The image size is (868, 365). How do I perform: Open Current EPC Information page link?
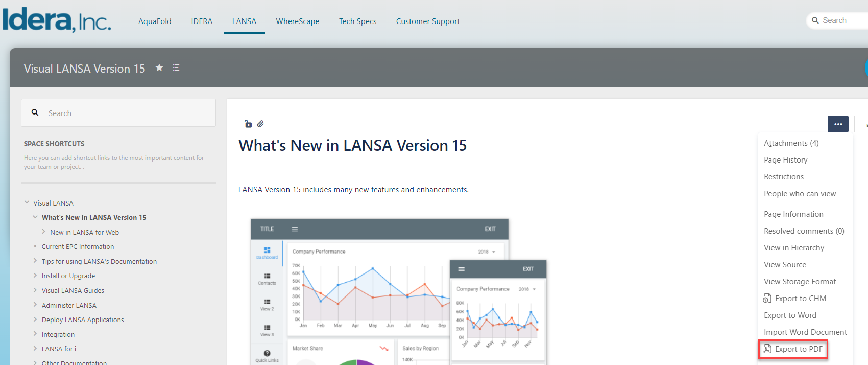pos(78,246)
